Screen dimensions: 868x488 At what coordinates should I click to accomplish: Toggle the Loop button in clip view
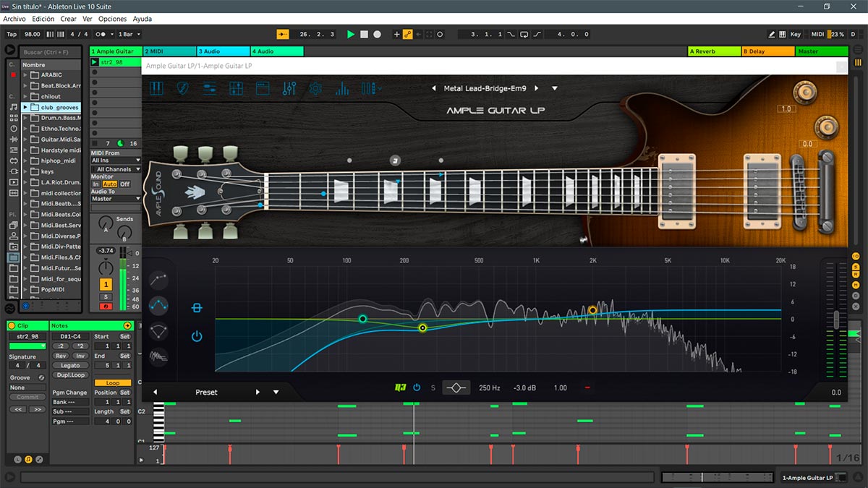click(113, 383)
